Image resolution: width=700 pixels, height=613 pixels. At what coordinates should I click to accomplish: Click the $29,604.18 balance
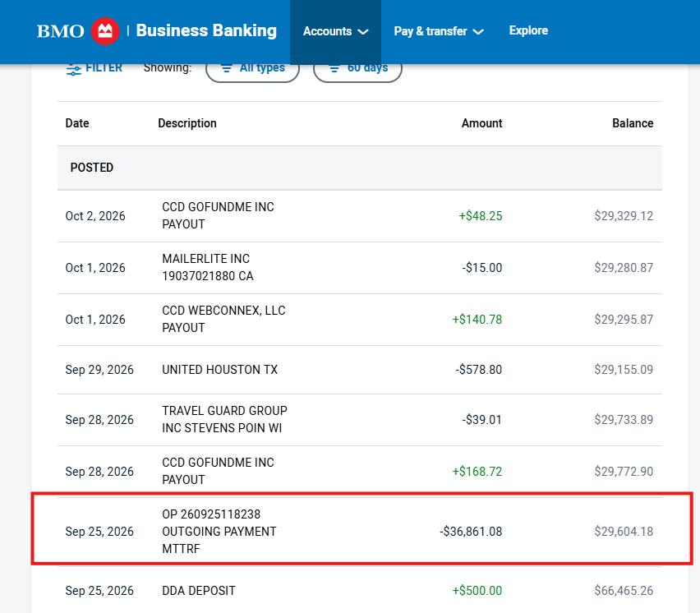pos(624,532)
